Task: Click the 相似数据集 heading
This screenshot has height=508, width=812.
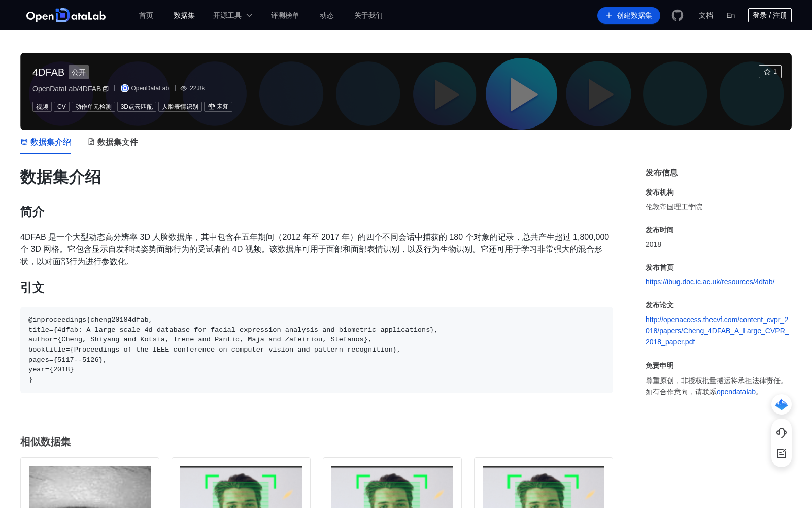Action: pyautogui.click(x=46, y=442)
